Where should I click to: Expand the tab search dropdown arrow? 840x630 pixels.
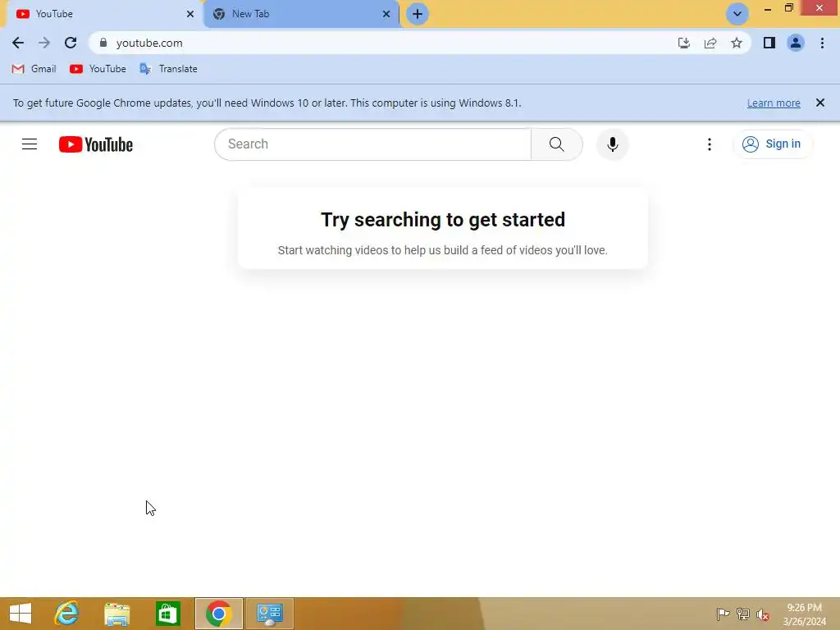(x=737, y=14)
